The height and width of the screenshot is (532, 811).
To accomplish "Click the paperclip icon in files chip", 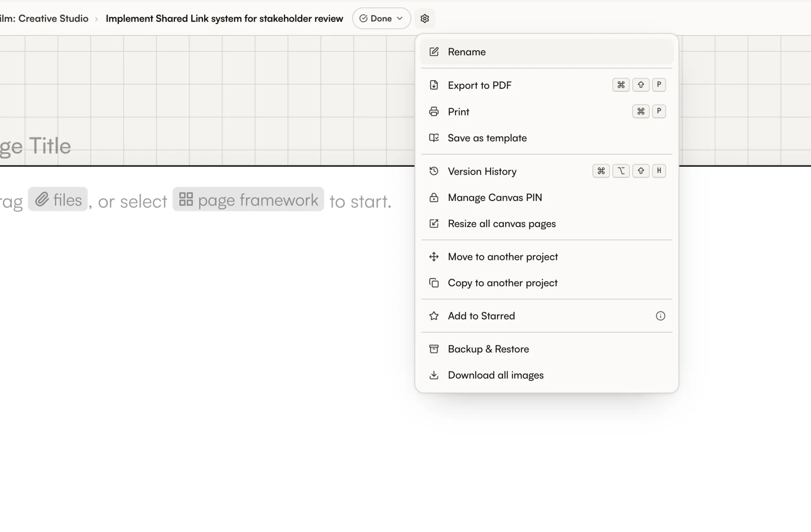I will tap(42, 199).
